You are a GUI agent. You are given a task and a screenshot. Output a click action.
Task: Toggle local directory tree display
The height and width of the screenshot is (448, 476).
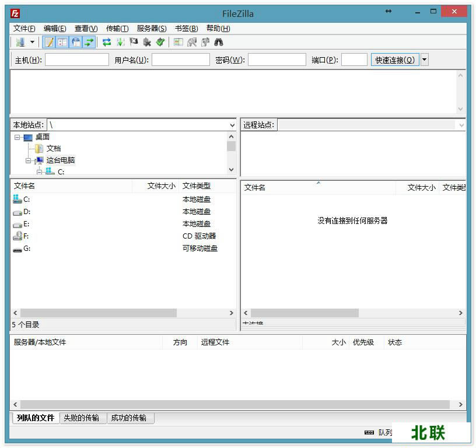click(x=62, y=42)
